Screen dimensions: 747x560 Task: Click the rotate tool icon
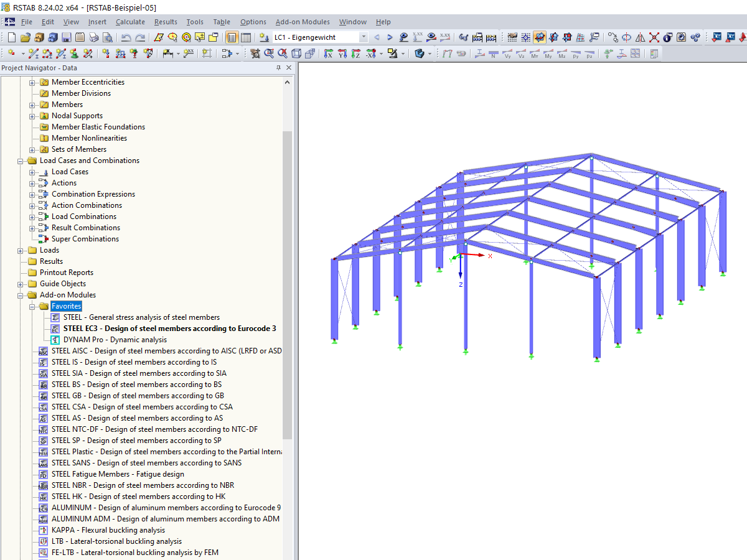(x=627, y=37)
